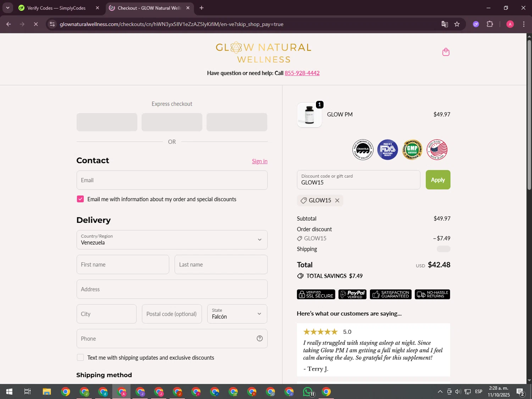
Task: Click the FDA registered facility badge
Action: click(x=388, y=150)
